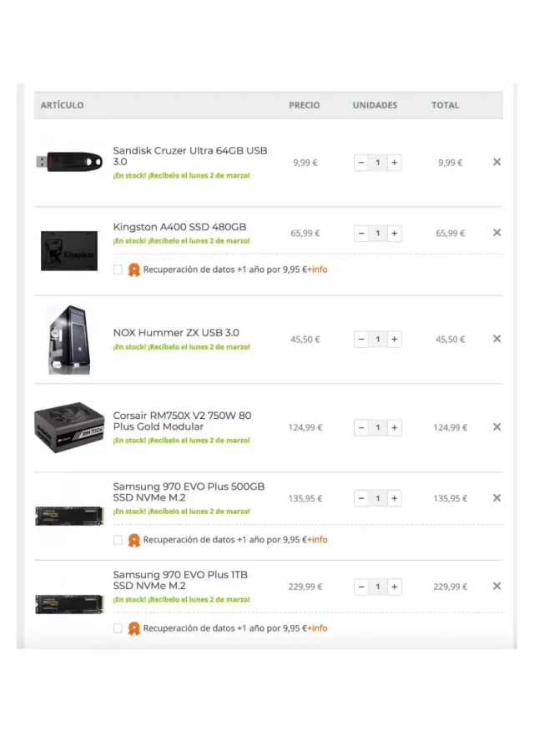This screenshot has height=756, width=534.
Task: Check data recovery for Samsung 500GB
Action: (x=118, y=540)
